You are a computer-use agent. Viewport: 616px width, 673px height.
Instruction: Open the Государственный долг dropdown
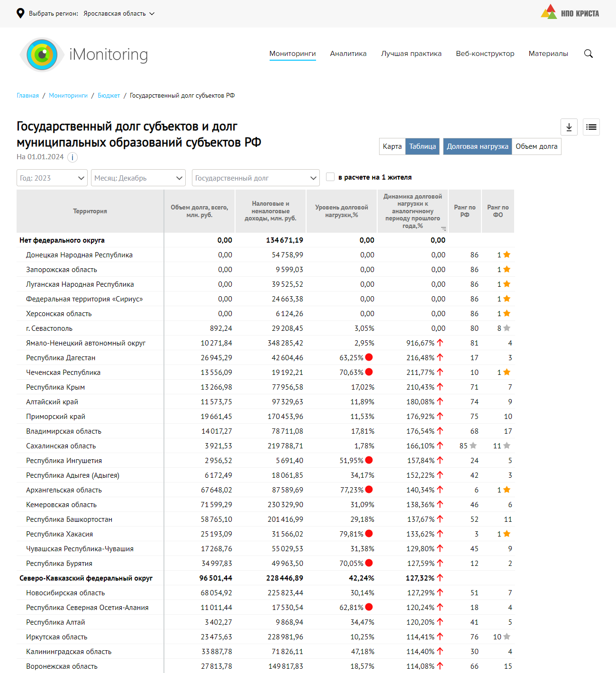coord(255,178)
